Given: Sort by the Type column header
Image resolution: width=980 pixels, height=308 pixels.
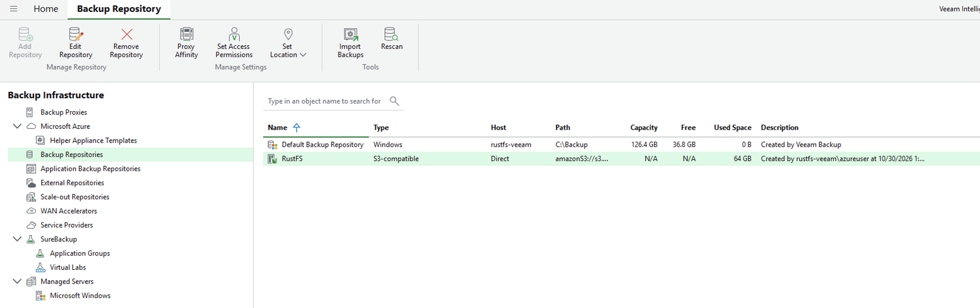Looking at the screenshot, I should 381,128.
